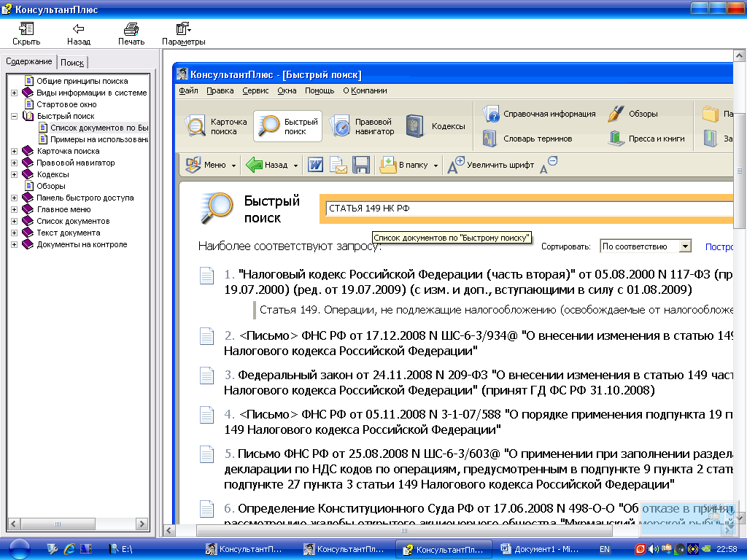The image size is (747, 560).
Task: Open the Обзоры pen icon
Action: pos(616,114)
